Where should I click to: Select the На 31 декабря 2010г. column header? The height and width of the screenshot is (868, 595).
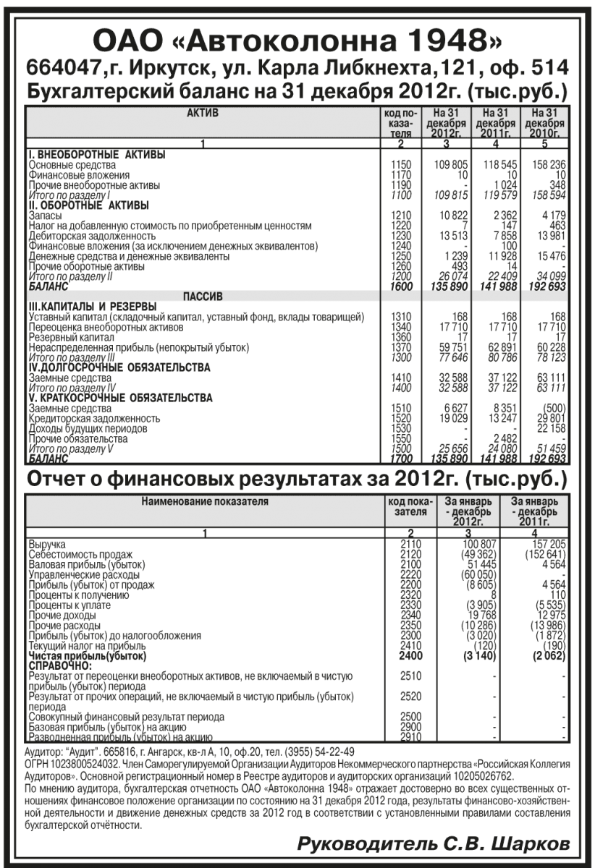[x=543, y=124]
